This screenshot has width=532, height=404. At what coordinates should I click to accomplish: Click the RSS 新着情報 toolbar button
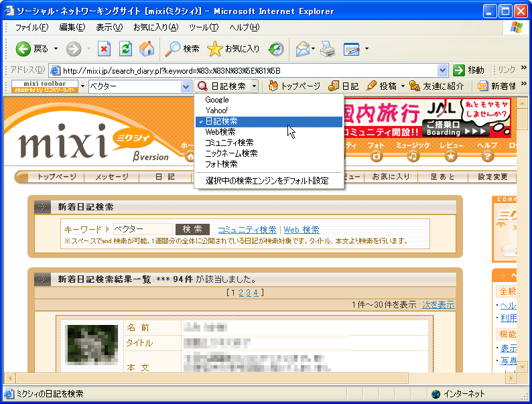496,86
